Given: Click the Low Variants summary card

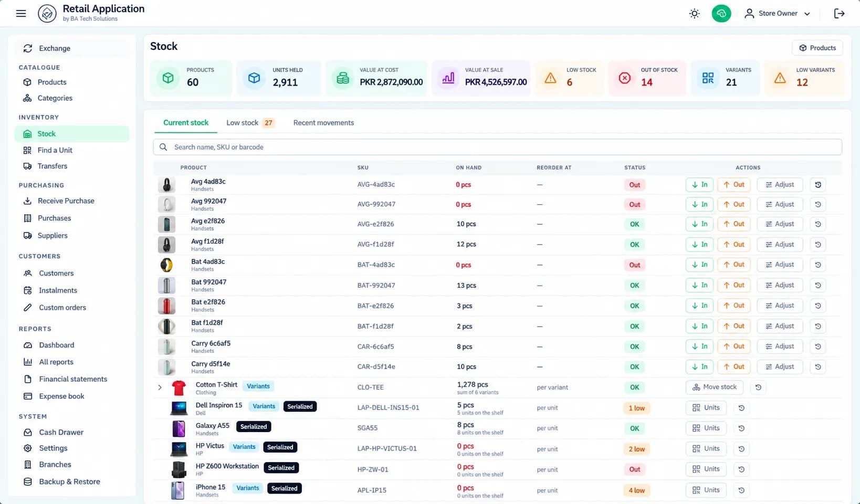Looking at the screenshot, I should 804,78.
